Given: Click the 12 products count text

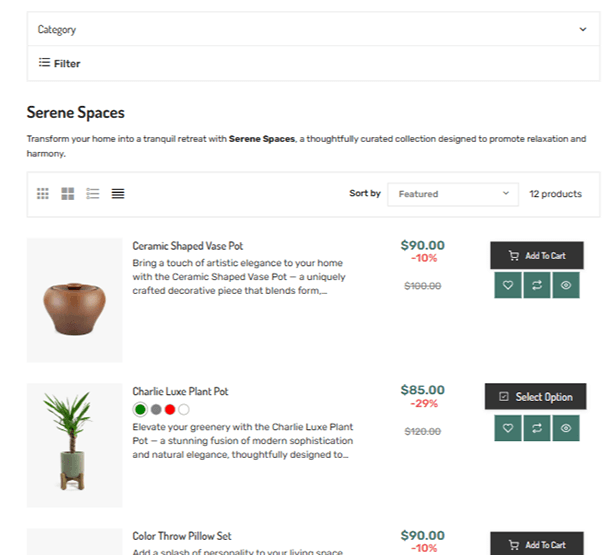Looking at the screenshot, I should pos(555,194).
